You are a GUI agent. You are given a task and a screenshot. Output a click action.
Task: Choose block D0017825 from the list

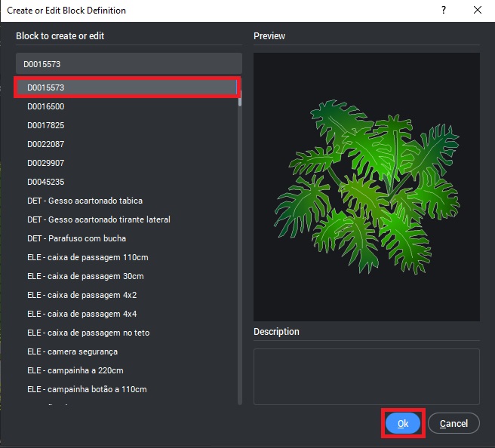[x=45, y=125]
